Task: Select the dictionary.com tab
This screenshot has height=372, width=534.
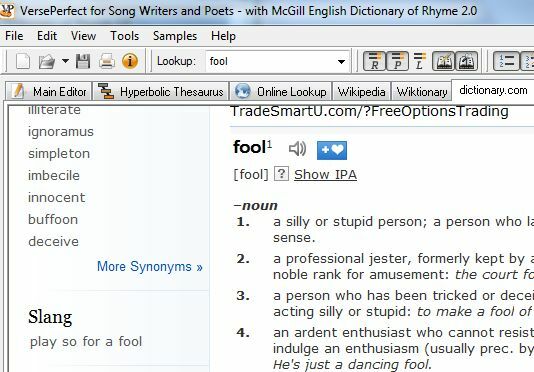Action: [x=493, y=90]
